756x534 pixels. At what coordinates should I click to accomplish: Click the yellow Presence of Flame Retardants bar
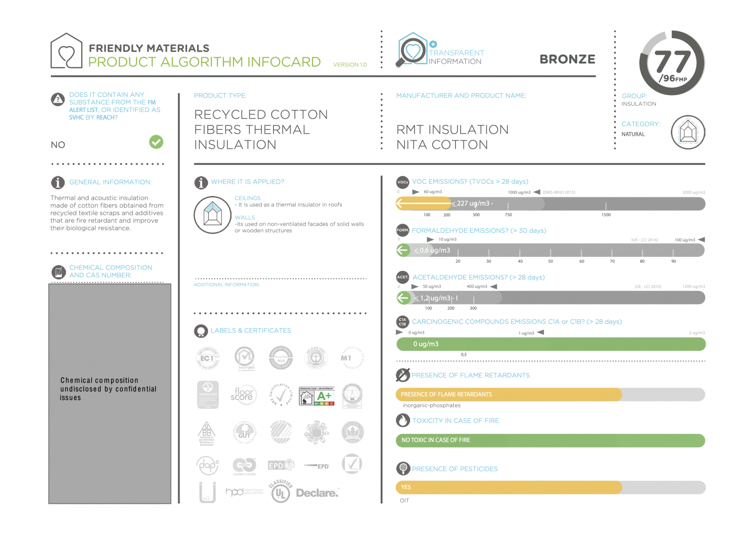[509, 394]
